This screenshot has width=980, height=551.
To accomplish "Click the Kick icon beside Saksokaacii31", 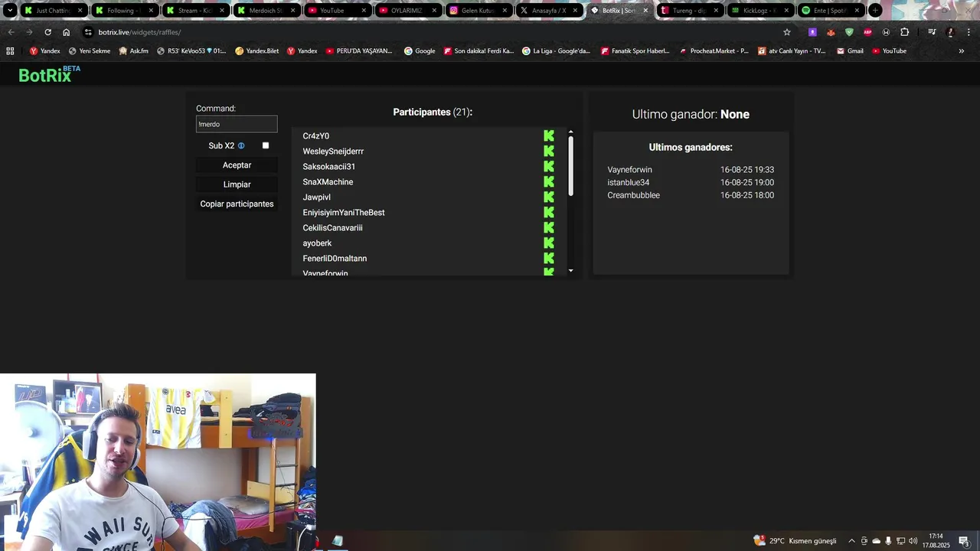I will pyautogui.click(x=549, y=166).
